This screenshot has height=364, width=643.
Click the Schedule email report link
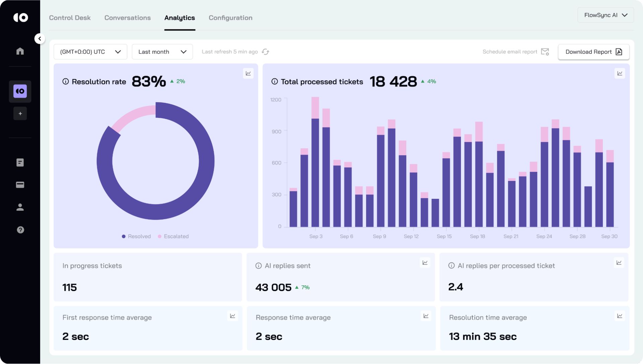coord(510,52)
